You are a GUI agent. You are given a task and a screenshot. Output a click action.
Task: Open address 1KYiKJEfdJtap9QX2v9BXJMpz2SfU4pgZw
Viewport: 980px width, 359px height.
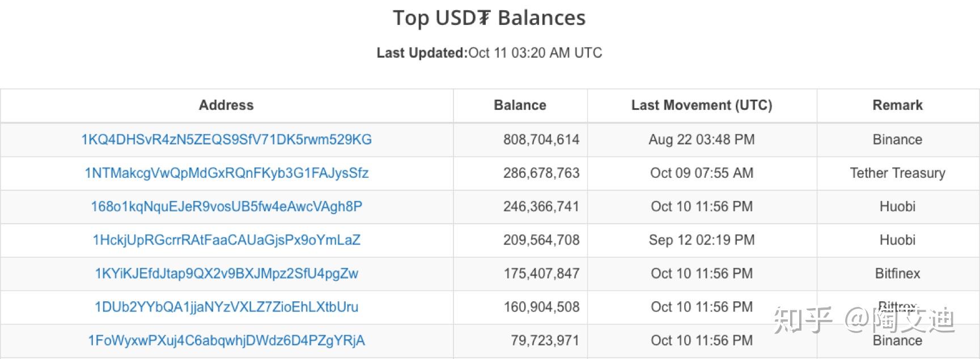pos(226,273)
